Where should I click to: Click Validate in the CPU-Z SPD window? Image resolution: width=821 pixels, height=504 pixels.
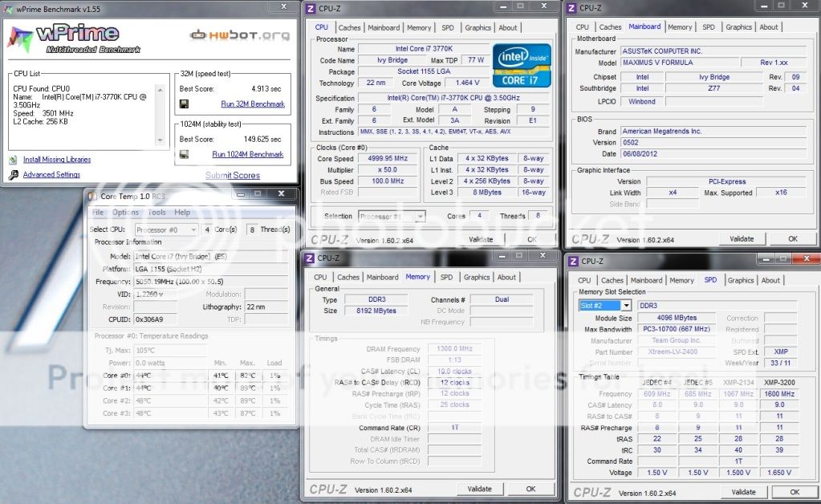tap(743, 492)
